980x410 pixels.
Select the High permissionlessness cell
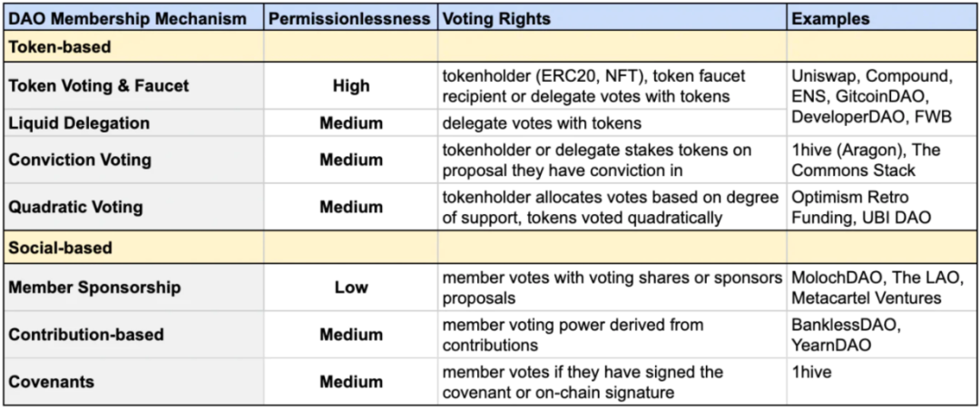click(x=350, y=85)
